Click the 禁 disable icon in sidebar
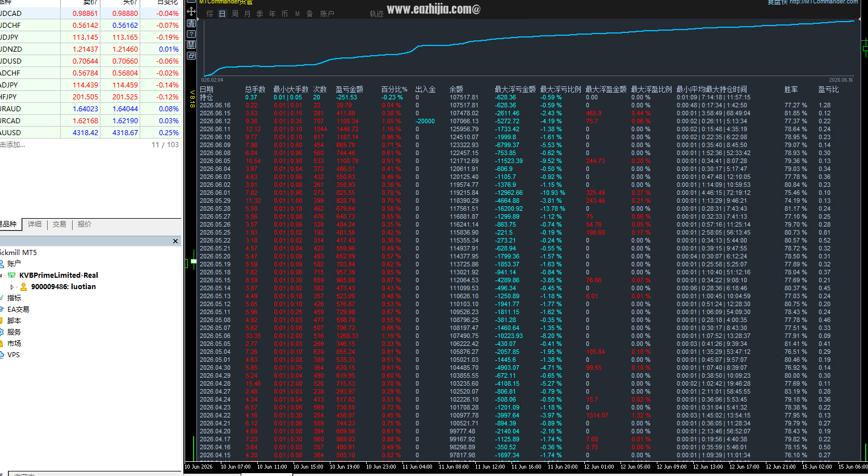Viewport: 868px width, 476px height. pyautogui.click(x=191, y=45)
